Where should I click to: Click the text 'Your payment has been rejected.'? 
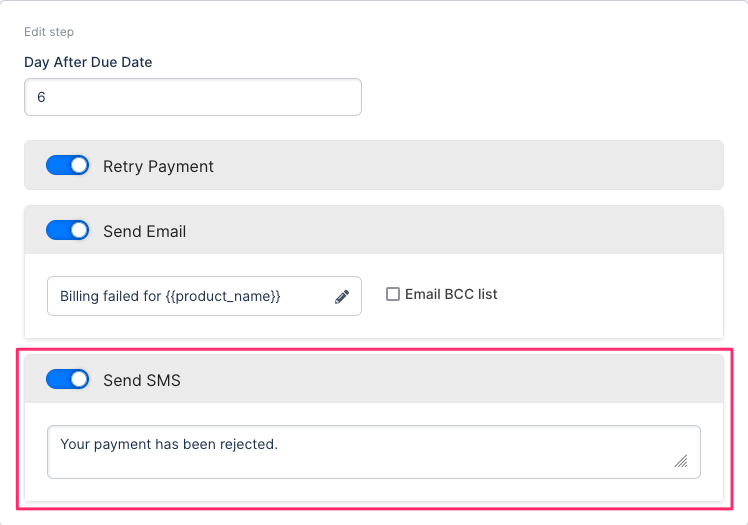pyautogui.click(x=168, y=444)
